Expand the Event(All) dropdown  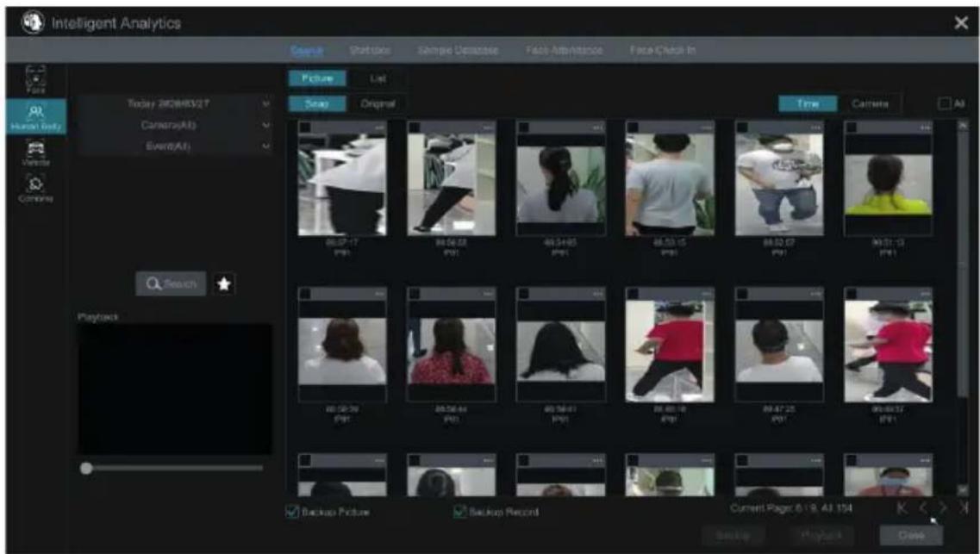click(175, 146)
